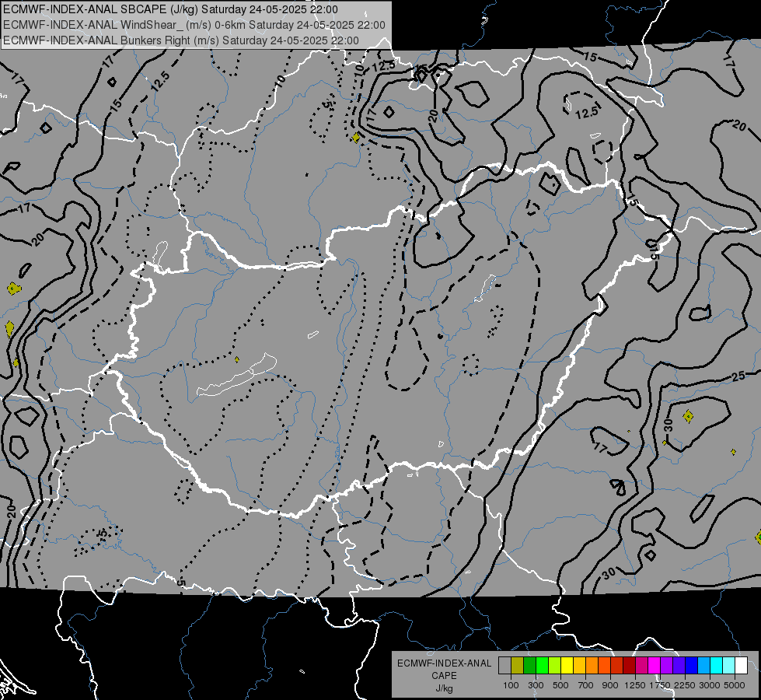Select the bright magenta swatch before 1750
The width and height of the screenshot is (761, 700).
click(x=655, y=665)
